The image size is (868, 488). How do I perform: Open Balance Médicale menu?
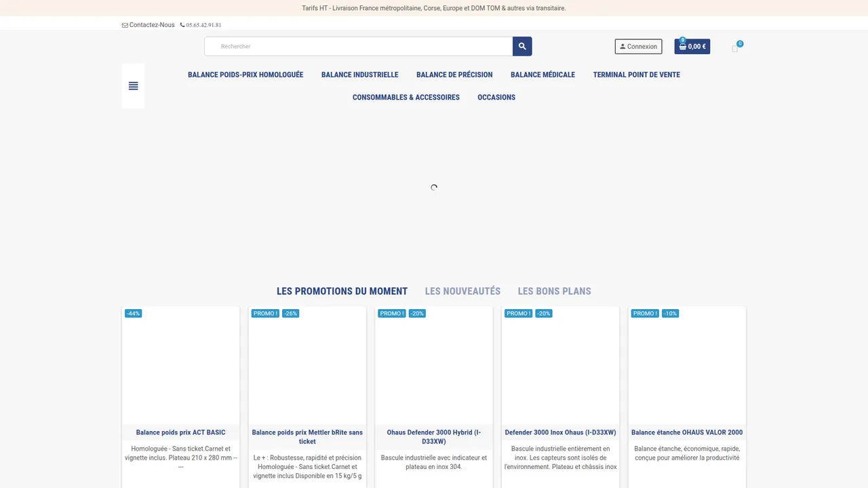point(542,75)
